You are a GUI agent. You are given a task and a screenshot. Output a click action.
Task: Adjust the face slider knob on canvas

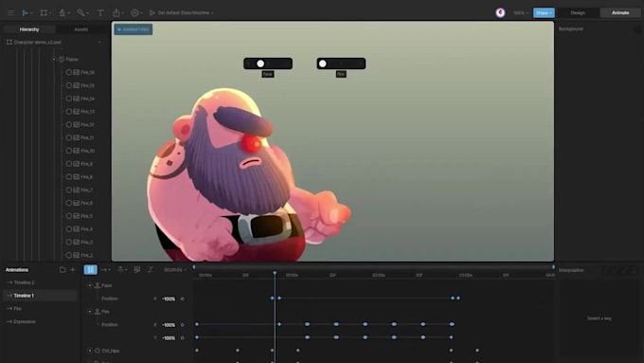(x=260, y=64)
